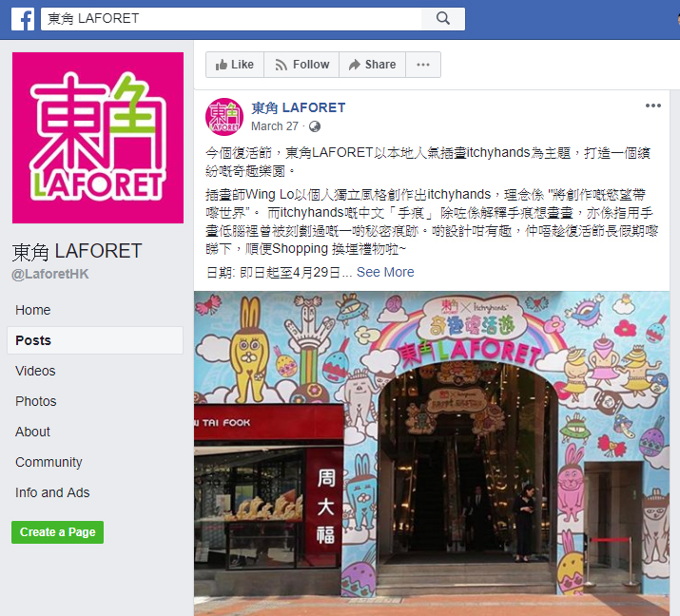
Task: Open the Info and Ads section
Action: click(x=52, y=492)
